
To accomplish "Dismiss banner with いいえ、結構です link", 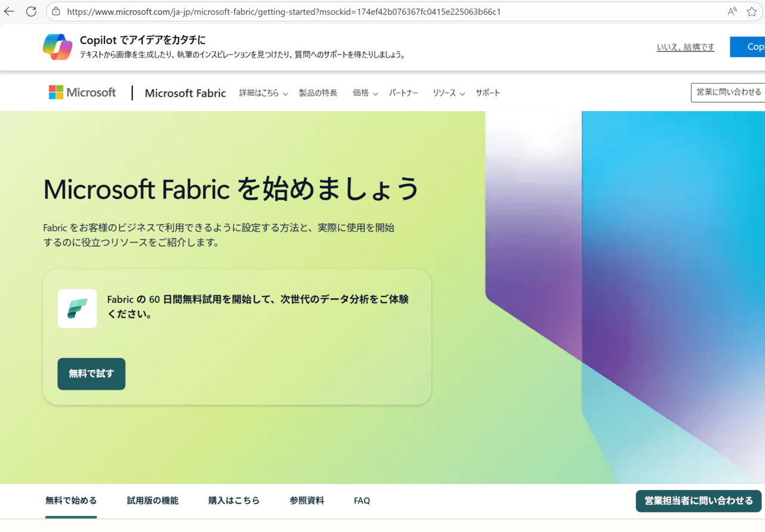I will point(685,47).
